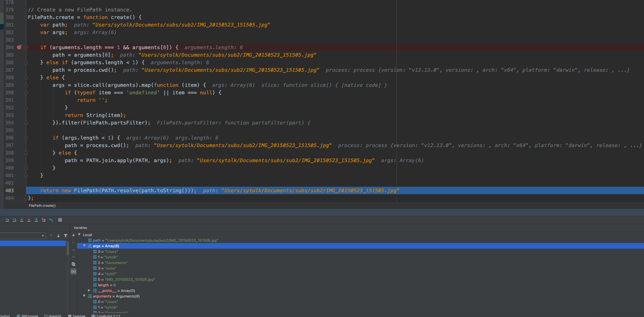The height and width of the screenshot is (317, 644).
Task: Click the Smart Step Into icon
Action: [x=15, y=220]
